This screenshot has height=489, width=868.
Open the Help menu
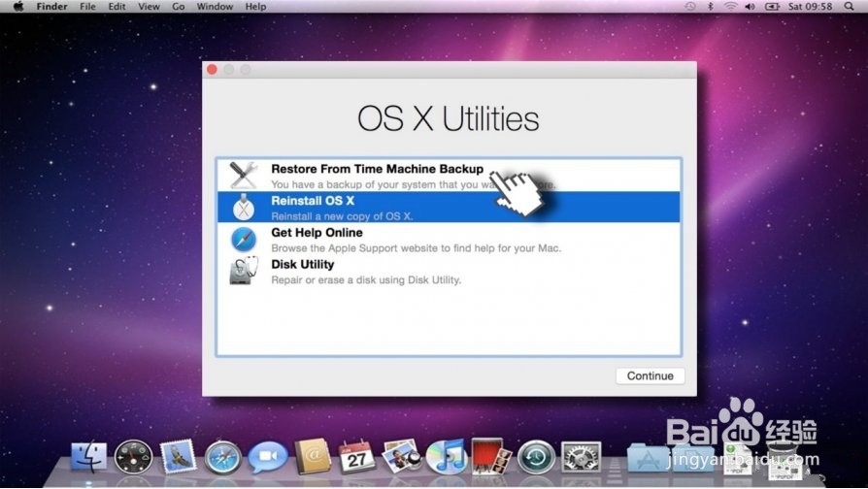click(255, 7)
